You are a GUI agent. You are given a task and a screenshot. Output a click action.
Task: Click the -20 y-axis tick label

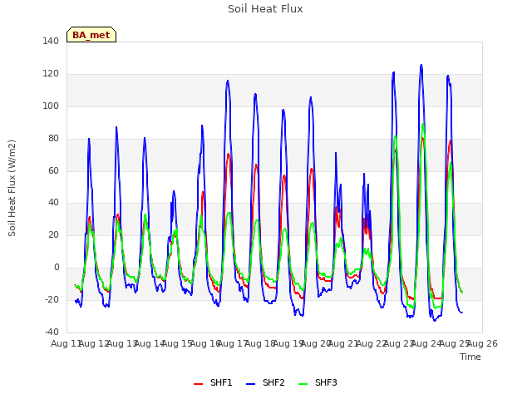52,299
